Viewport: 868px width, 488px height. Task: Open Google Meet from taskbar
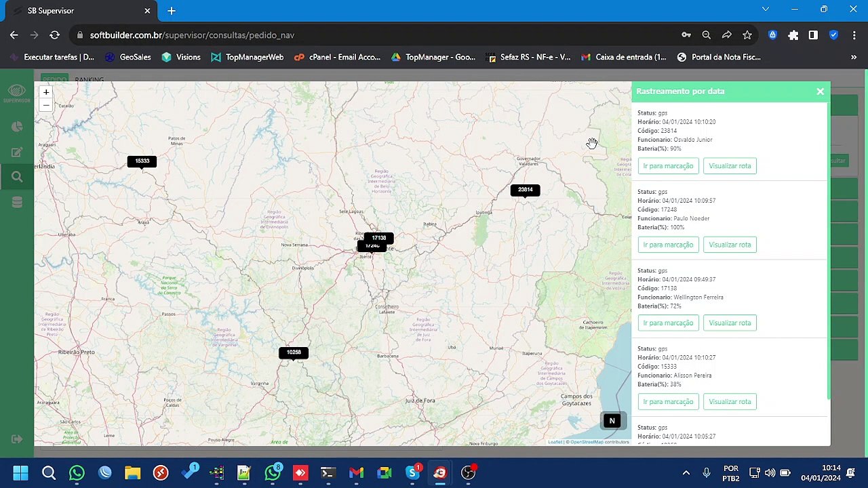pyautogui.click(x=384, y=472)
